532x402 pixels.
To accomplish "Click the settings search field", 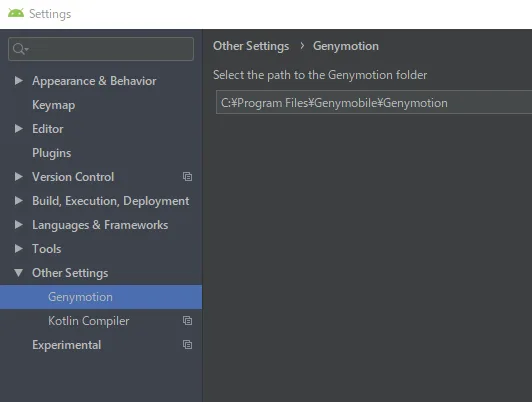I will click(x=101, y=49).
